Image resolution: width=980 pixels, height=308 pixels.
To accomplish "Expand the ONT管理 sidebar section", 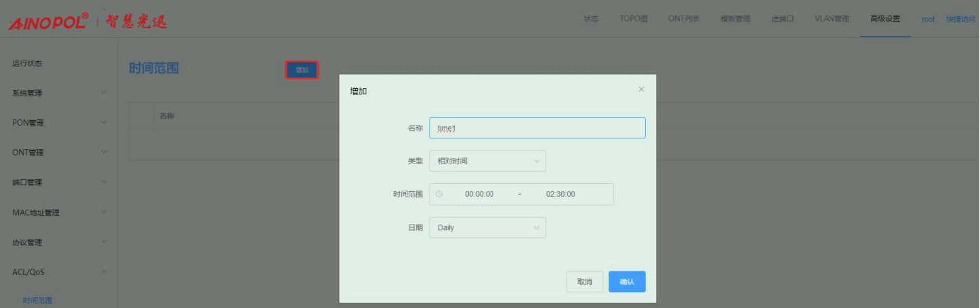I will pos(58,153).
